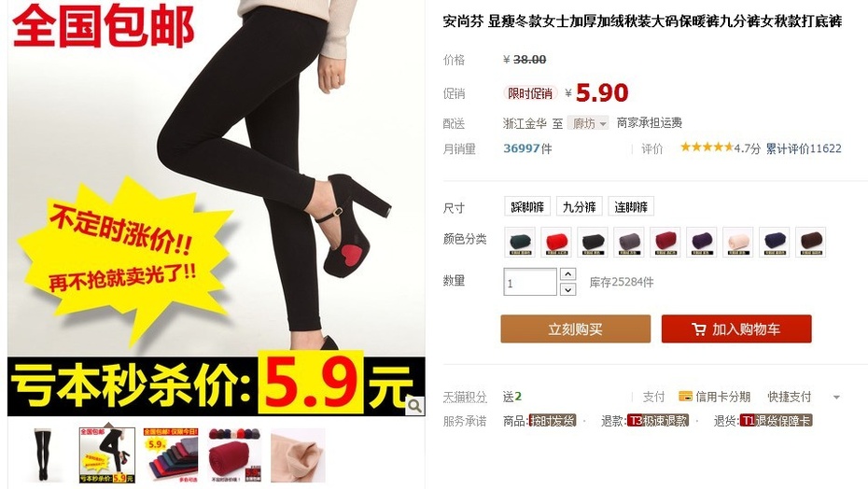
Task: Click the 限时促销 promotion tag
Action: pos(530,93)
